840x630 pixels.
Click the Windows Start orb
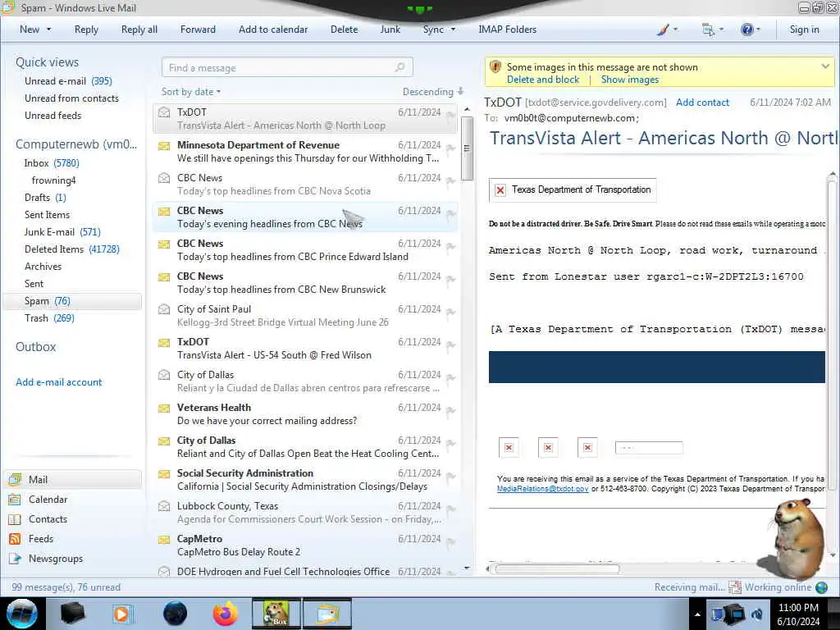tap(22, 614)
